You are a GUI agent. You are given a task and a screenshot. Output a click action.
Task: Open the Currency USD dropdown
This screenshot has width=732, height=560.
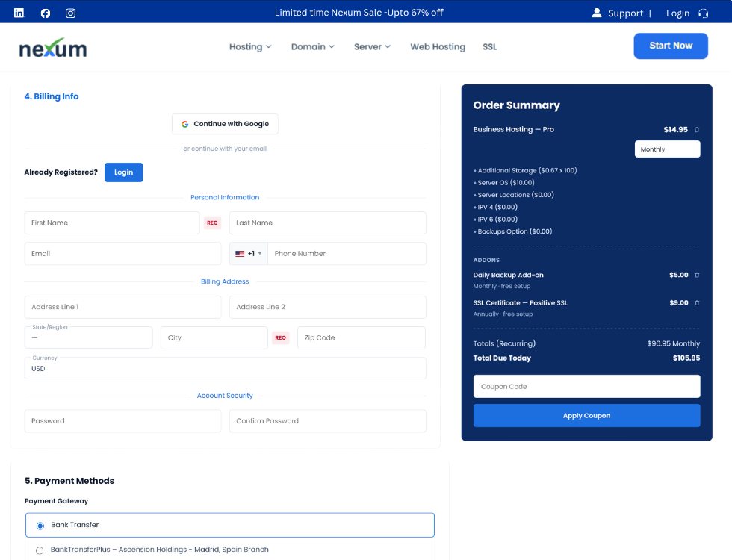(x=225, y=368)
